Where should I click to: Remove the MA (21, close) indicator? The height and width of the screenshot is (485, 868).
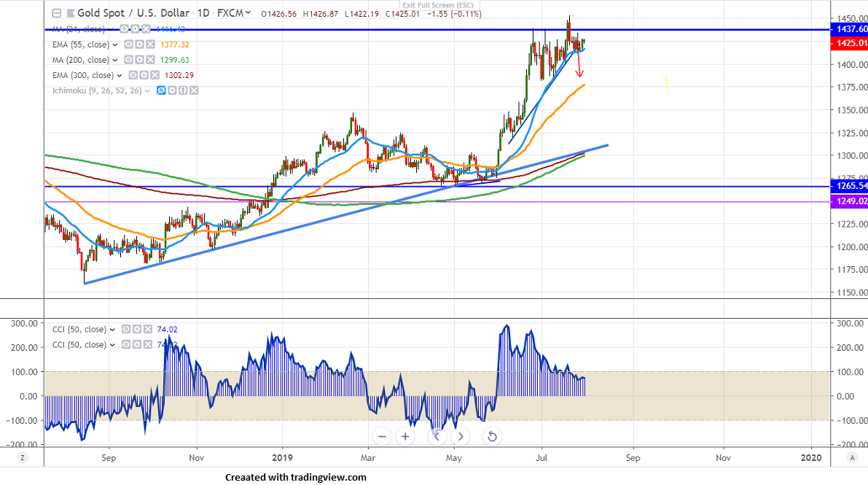click(x=146, y=29)
